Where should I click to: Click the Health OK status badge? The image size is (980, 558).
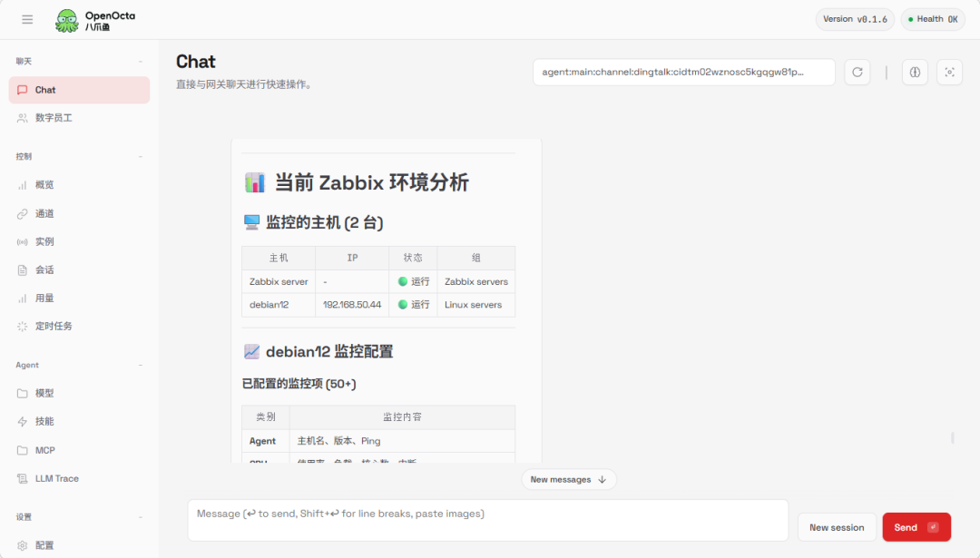[x=933, y=19]
